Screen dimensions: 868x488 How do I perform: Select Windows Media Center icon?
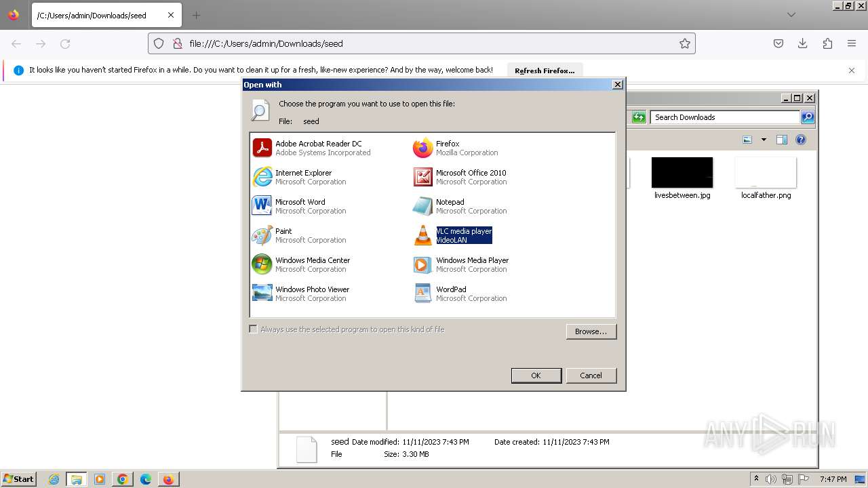262,264
